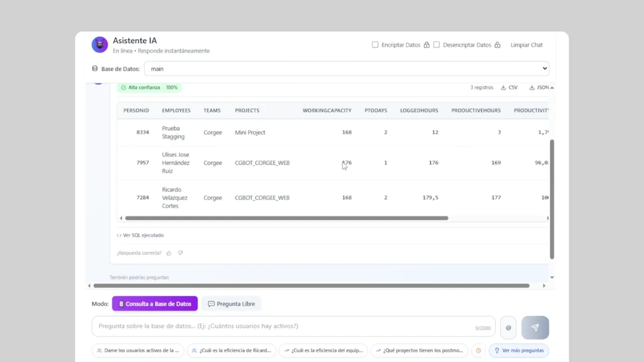Open the Base de Datos dropdown
Viewport: 644px width, 362px height.
[346, 69]
